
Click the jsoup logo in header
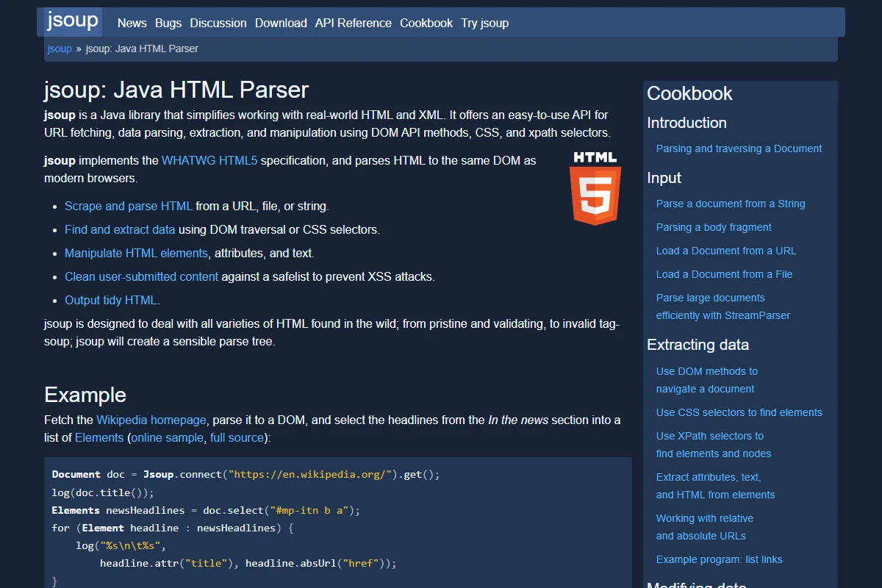click(73, 21)
